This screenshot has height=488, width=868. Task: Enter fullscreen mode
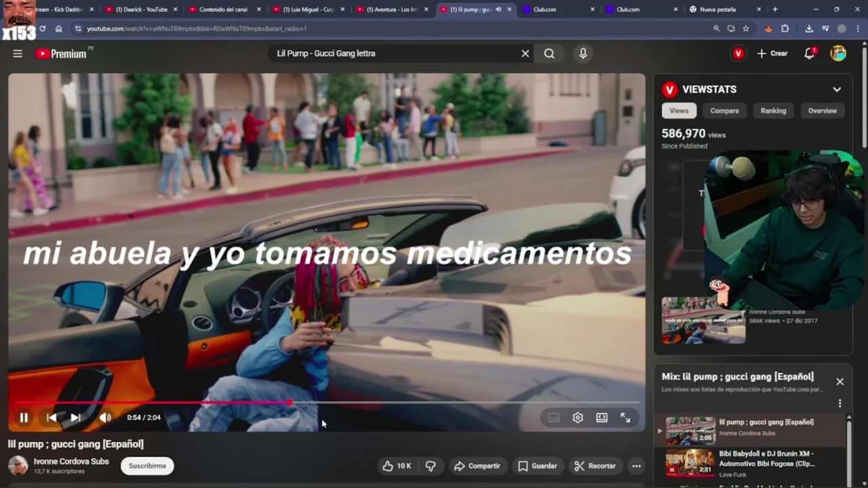625,418
